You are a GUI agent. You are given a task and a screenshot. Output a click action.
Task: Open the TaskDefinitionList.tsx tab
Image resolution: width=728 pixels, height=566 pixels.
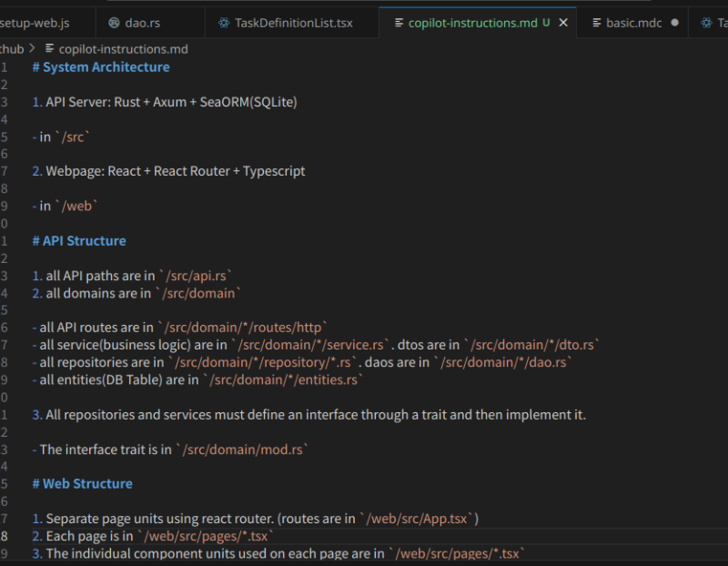pyautogui.click(x=293, y=23)
